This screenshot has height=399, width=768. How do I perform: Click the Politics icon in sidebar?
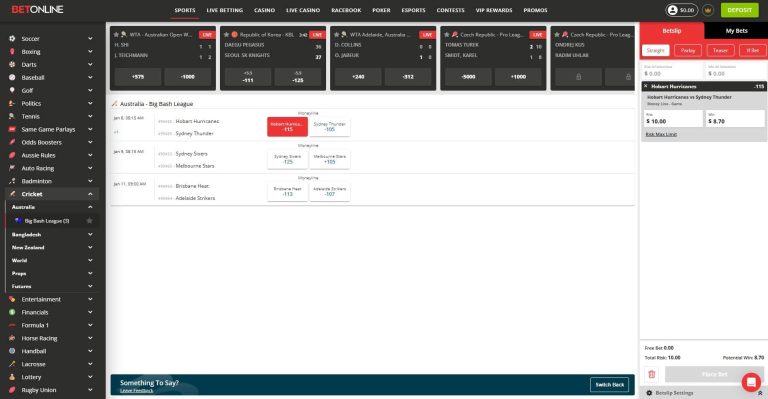tap(12, 103)
